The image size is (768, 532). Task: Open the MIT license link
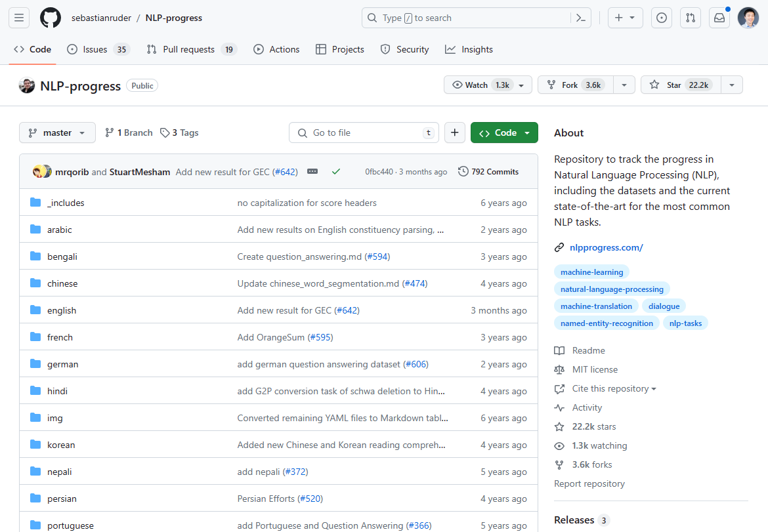[x=586, y=369]
